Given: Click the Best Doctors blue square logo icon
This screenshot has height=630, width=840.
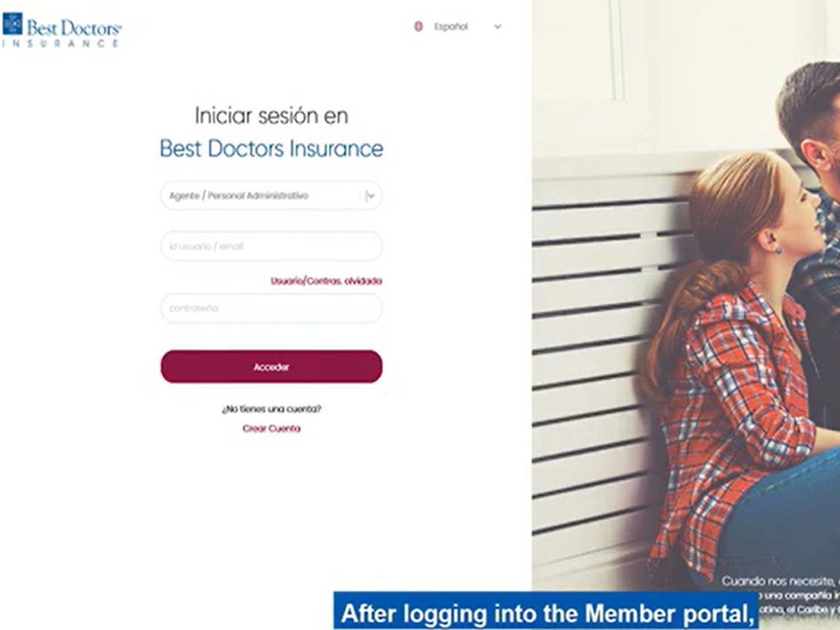Looking at the screenshot, I should 12,24.
